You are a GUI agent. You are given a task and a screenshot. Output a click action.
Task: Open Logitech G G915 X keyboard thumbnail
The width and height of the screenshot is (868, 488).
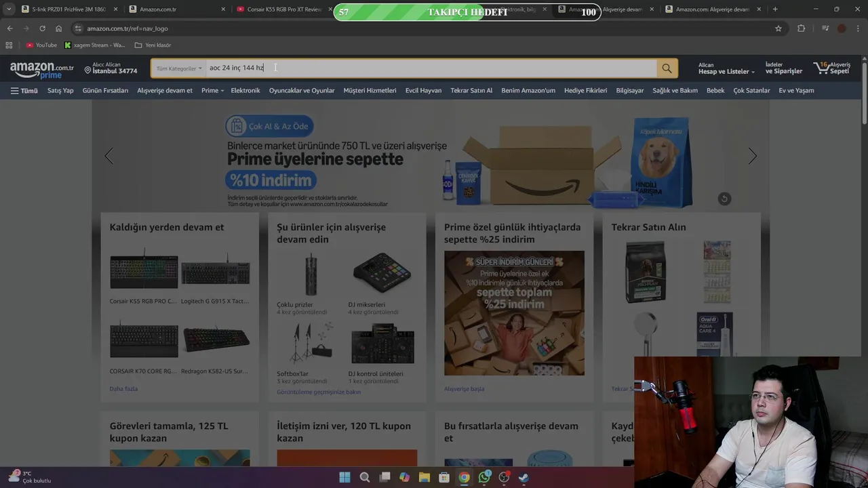click(x=215, y=271)
